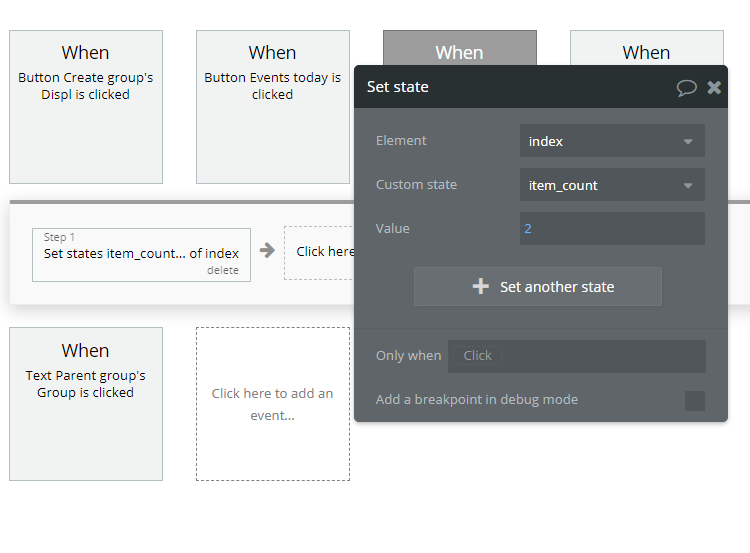Image resolution: width=750 pixels, height=553 pixels.
Task: Select the Text Parent group's Group event
Action: point(86,404)
